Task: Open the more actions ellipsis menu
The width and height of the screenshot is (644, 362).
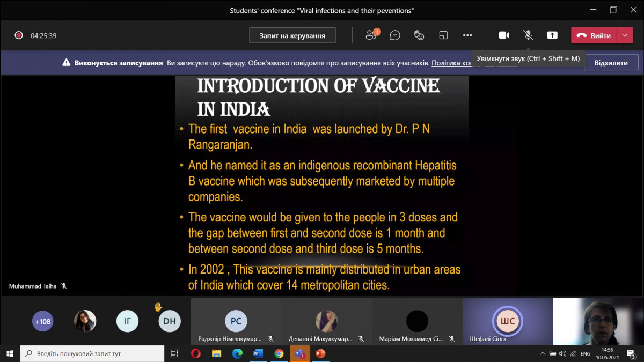Action: 467,35
